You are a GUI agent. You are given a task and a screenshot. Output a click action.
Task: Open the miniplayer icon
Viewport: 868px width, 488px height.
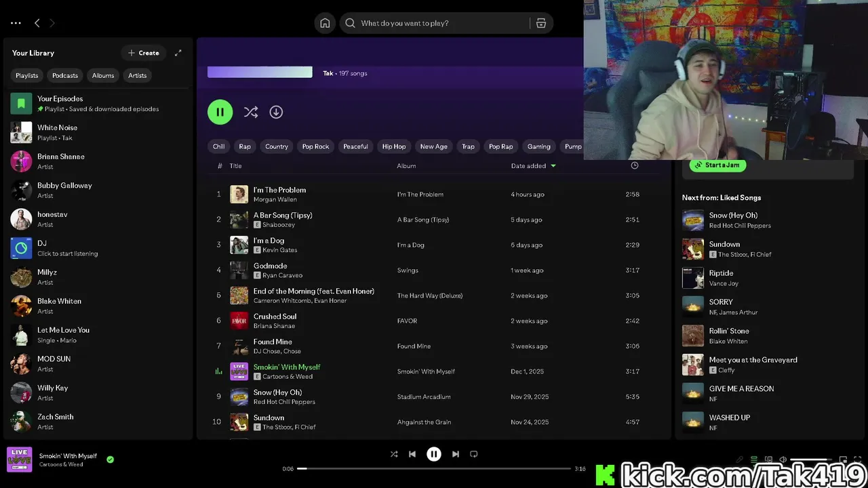[844, 460]
